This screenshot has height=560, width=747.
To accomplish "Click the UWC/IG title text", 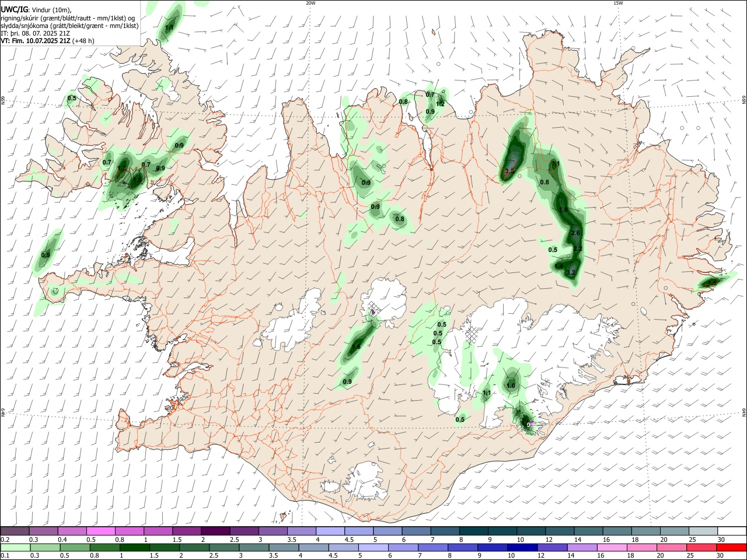I will click(x=14, y=9).
